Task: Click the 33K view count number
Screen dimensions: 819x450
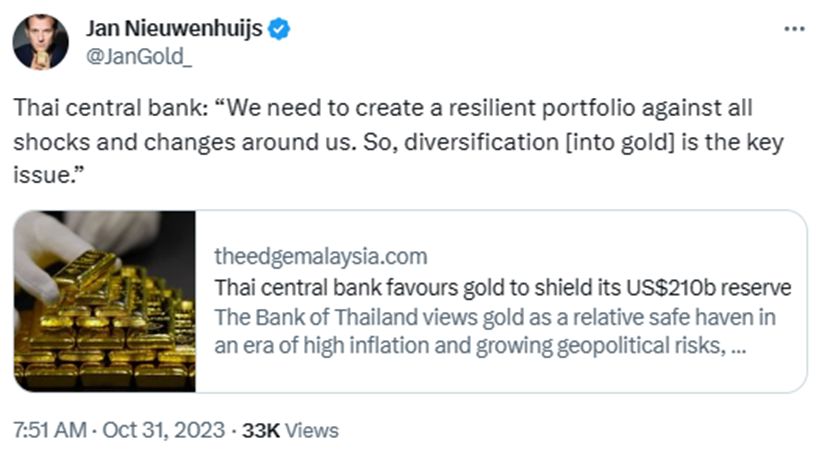Action: pos(262,431)
